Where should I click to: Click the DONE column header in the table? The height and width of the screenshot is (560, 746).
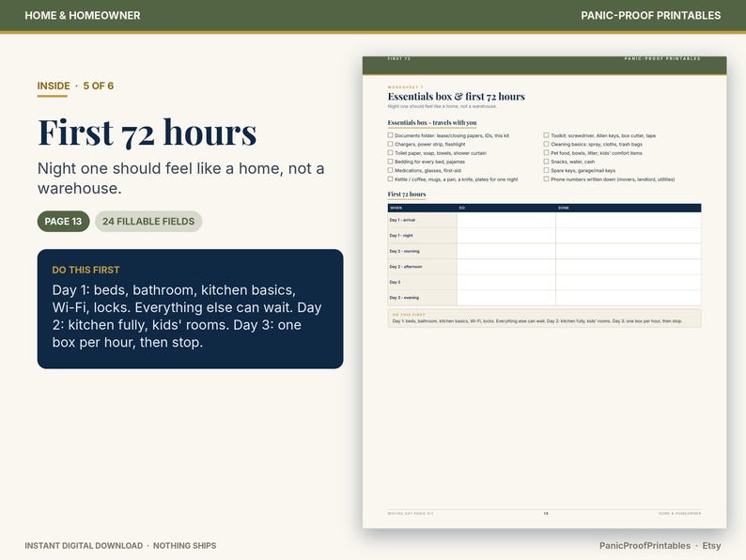click(x=564, y=208)
